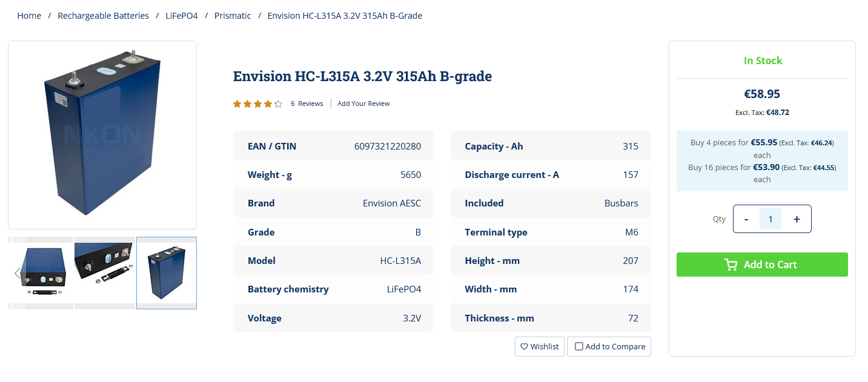
Task: Select the highlighted upright battery thumbnail
Action: pos(167,273)
